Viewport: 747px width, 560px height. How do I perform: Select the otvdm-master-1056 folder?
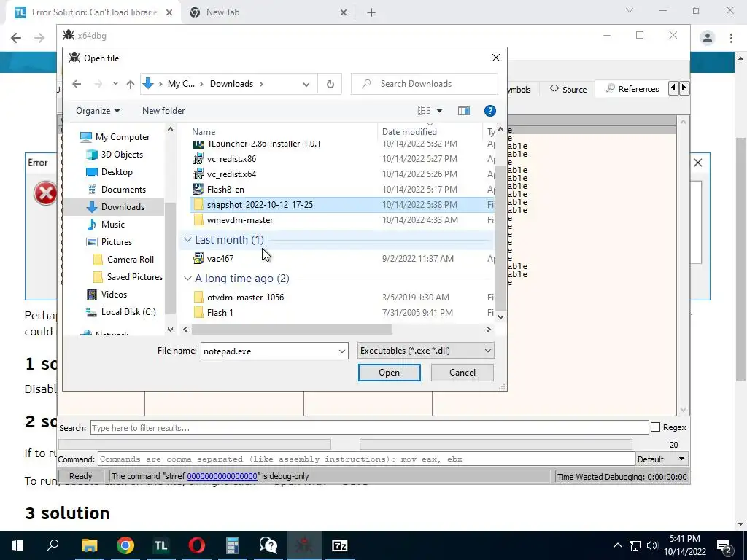pyautogui.click(x=342, y=297)
